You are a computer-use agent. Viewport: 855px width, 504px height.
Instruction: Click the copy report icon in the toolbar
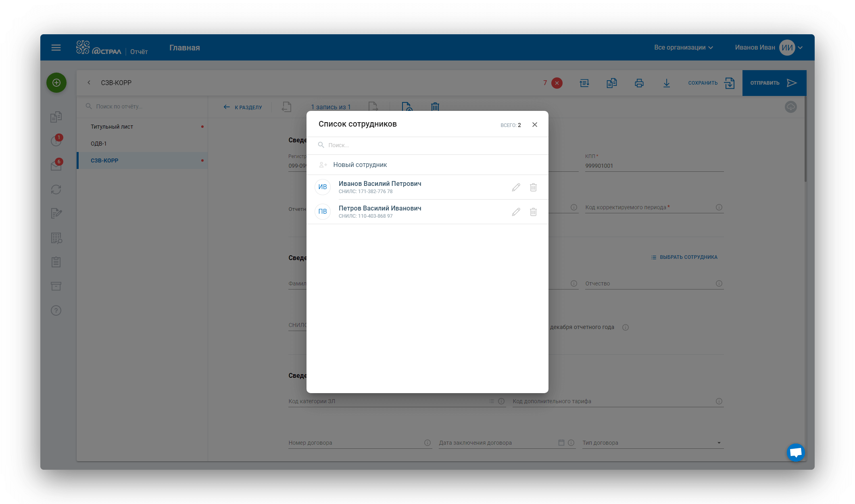612,83
